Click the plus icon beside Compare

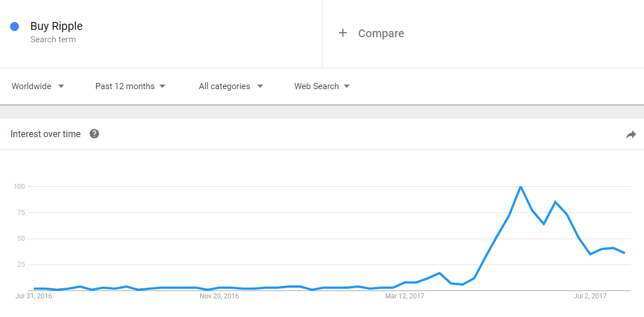click(342, 33)
